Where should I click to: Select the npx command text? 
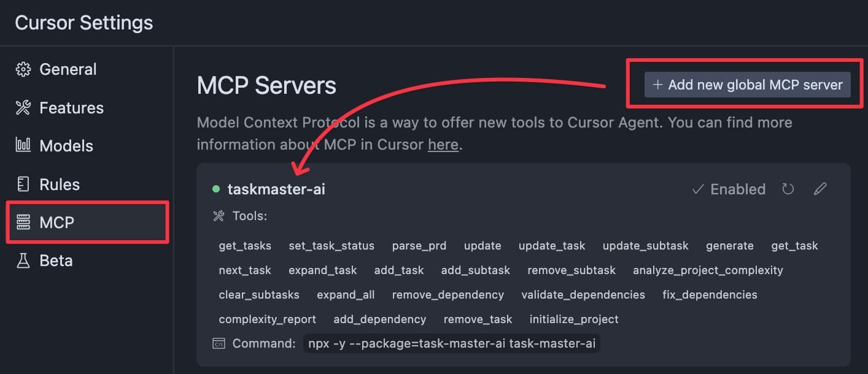pos(452,343)
